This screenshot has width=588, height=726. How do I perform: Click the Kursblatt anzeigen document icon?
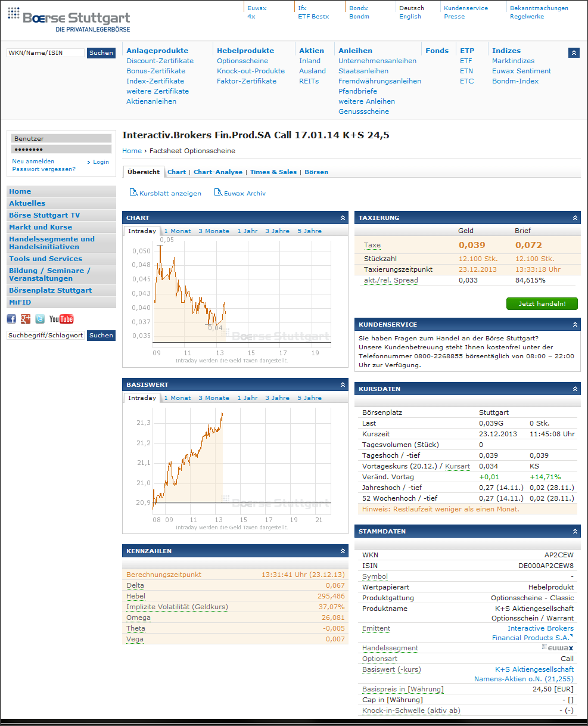pyautogui.click(x=133, y=193)
